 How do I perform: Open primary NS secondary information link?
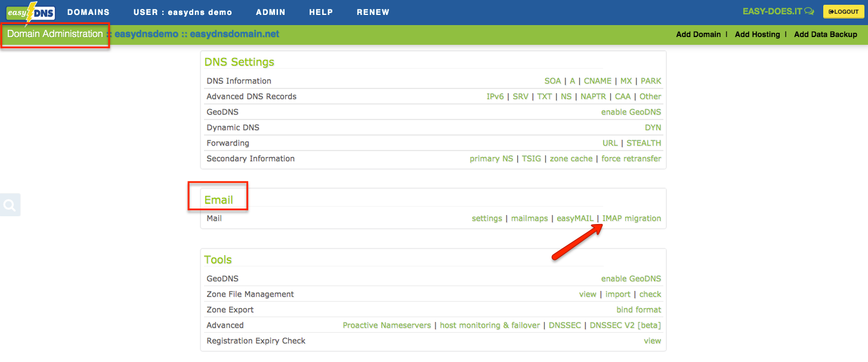coord(492,159)
